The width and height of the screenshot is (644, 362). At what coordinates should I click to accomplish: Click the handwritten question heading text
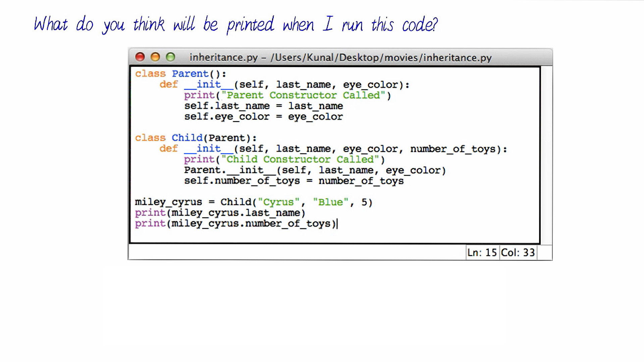(x=235, y=24)
